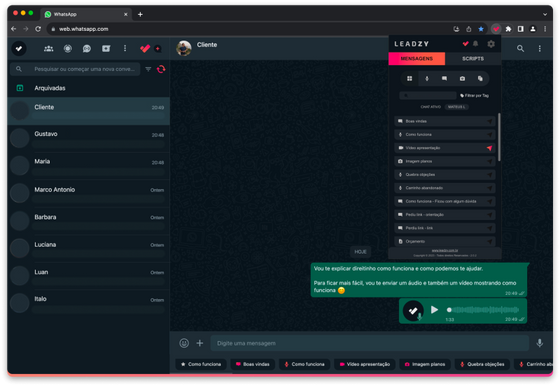Click the red checkmark in the Leadzy header
Viewport: 560px width, 386px height.
(x=465, y=44)
